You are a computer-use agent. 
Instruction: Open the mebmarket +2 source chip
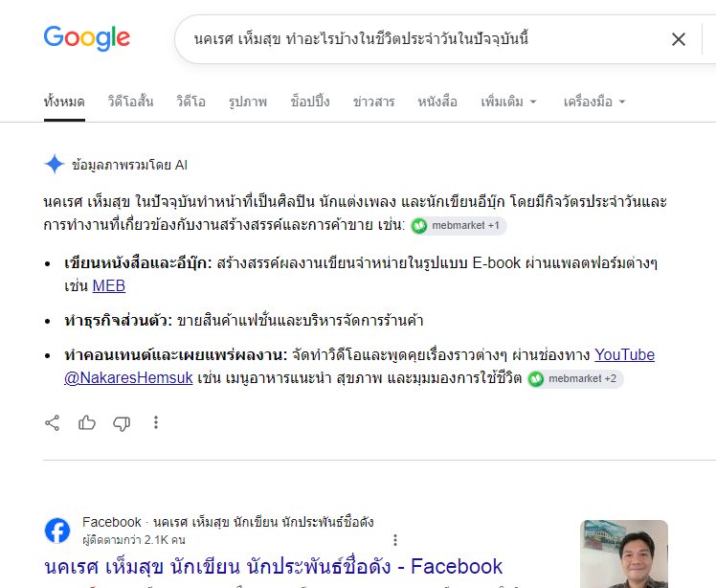575,378
